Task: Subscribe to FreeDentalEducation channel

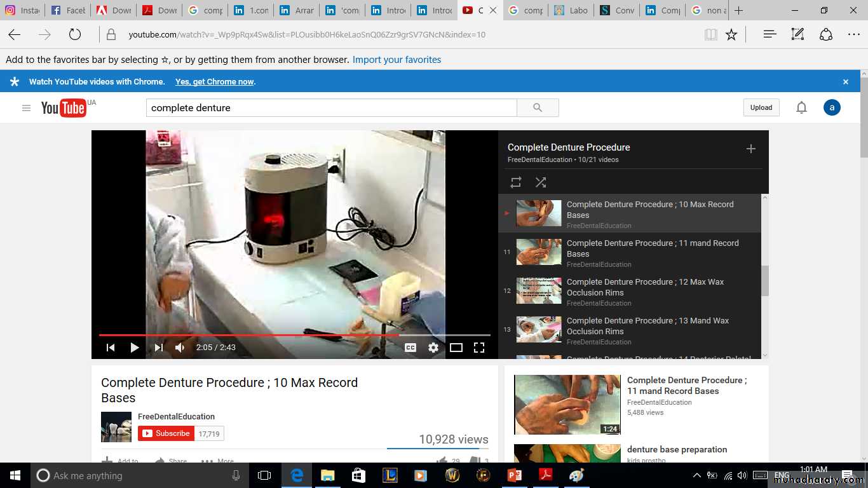Action: click(x=166, y=433)
